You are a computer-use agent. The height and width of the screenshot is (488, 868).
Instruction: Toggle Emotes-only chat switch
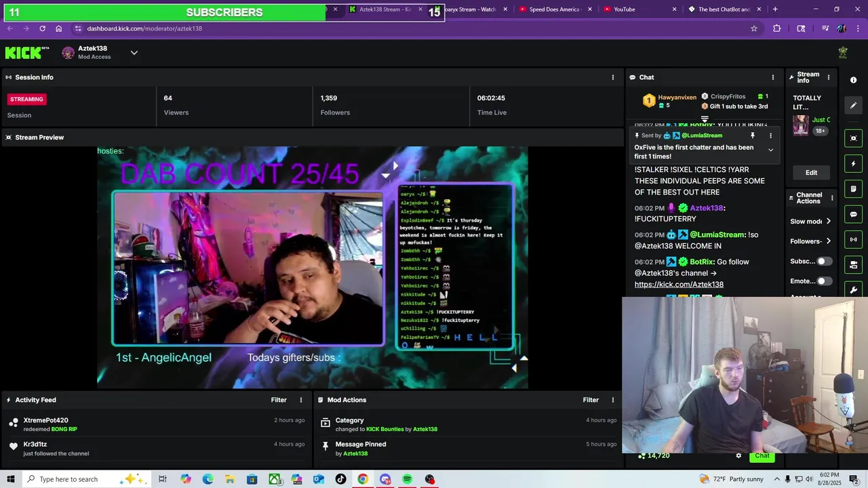point(824,281)
